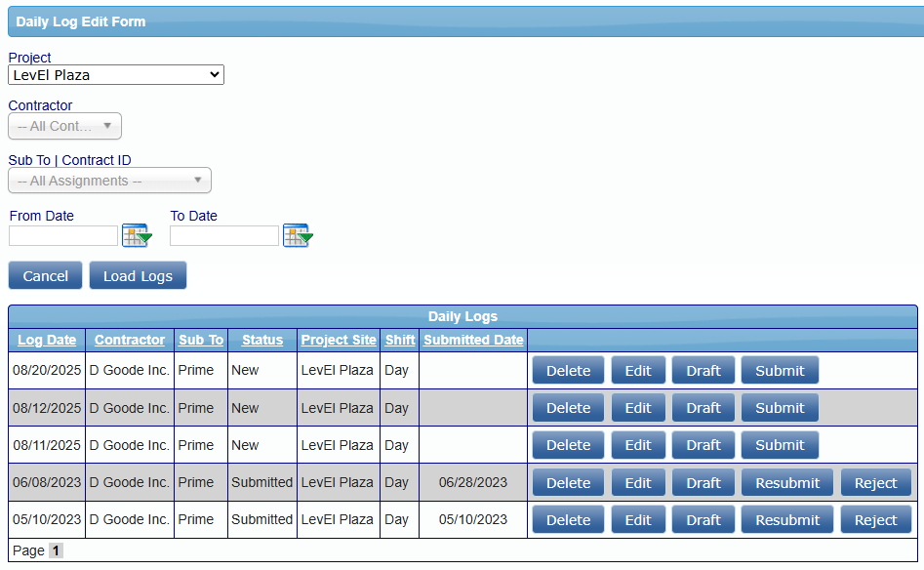
Task: Open the From Date calendar picker icon
Action: pos(137,236)
